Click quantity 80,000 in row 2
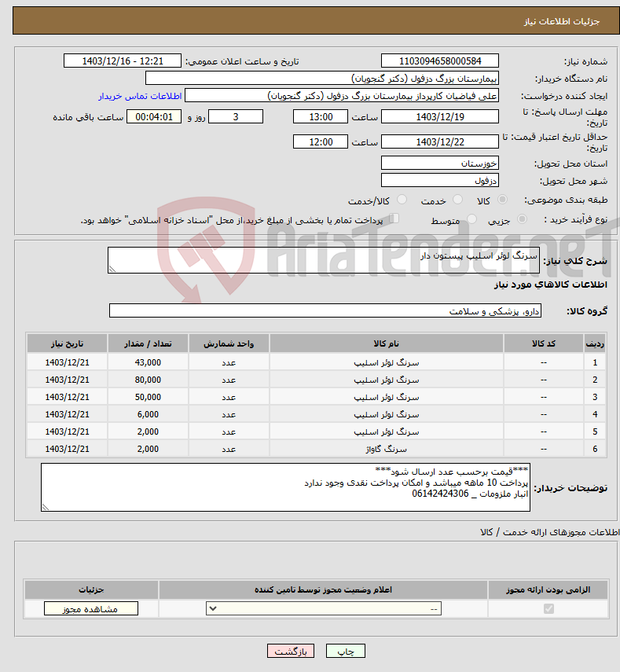The image size is (620, 672). point(148,380)
